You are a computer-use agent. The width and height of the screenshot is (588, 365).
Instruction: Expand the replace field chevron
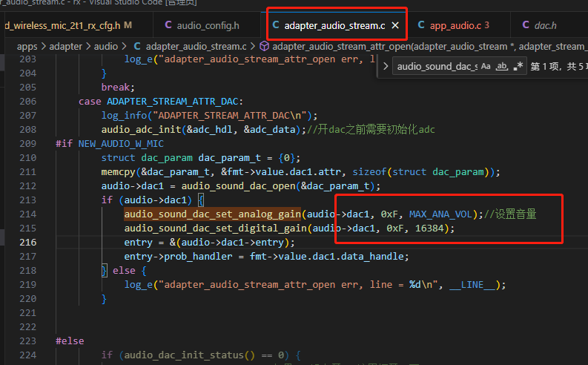[x=386, y=67]
